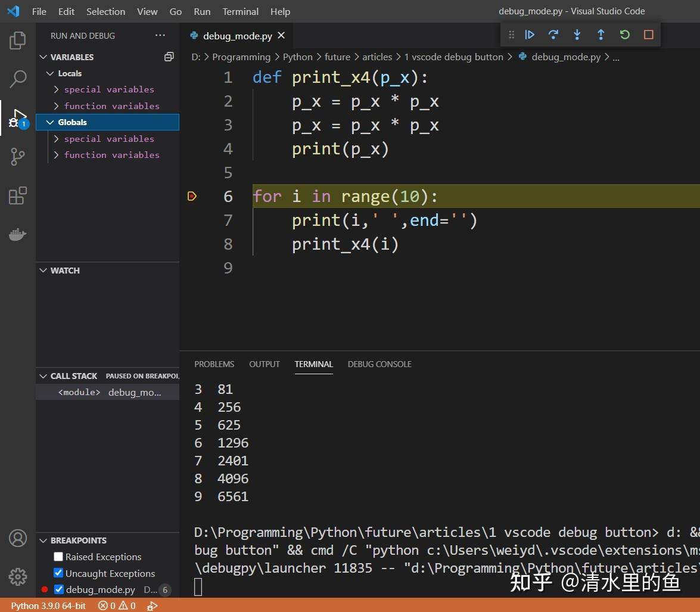Image resolution: width=700 pixels, height=612 pixels.
Task: Select Python 3.9.0 64-bit interpreter in status bar
Action: pyautogui.click(x=48, y=605)
